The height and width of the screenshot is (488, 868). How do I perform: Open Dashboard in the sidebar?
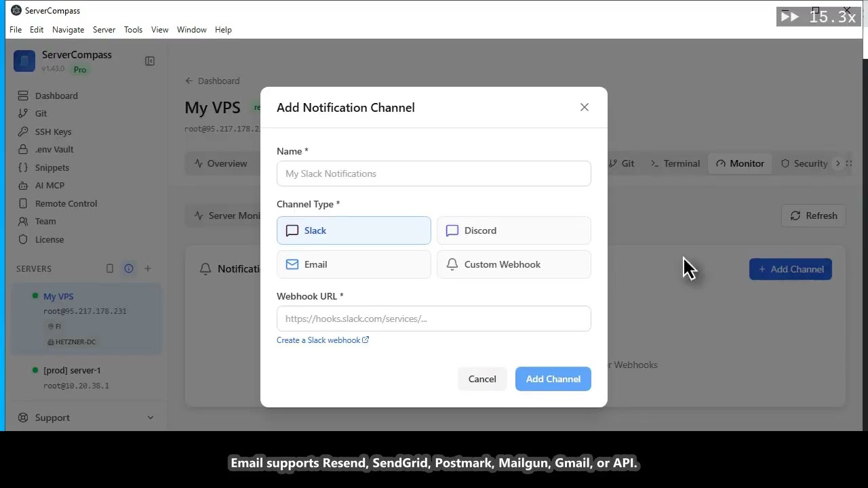click(56, 96)
